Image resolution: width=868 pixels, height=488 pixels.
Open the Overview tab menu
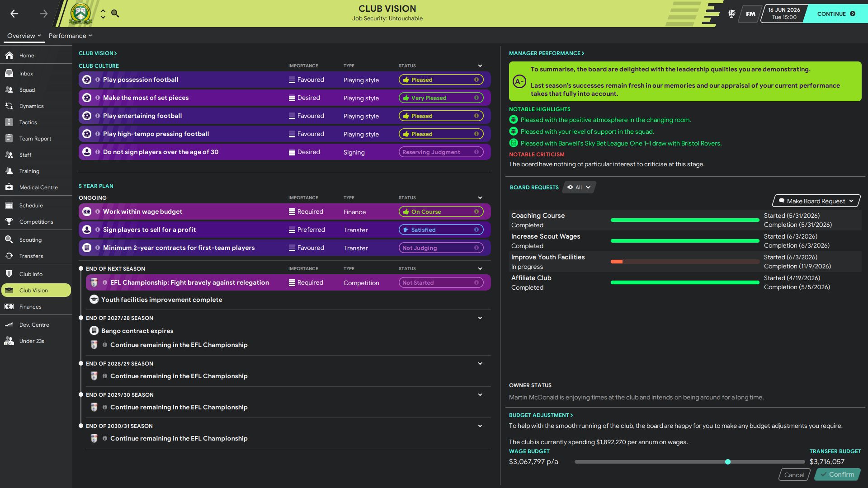pyautogui.click(x=24, y=36)
